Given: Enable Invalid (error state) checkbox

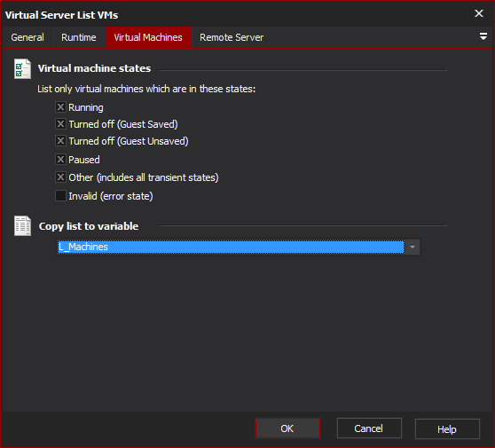Looking at the screenshot, I should [x=60, y=196].
